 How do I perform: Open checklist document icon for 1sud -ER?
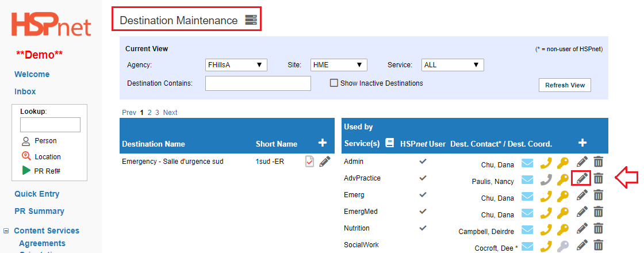(310, 162)
